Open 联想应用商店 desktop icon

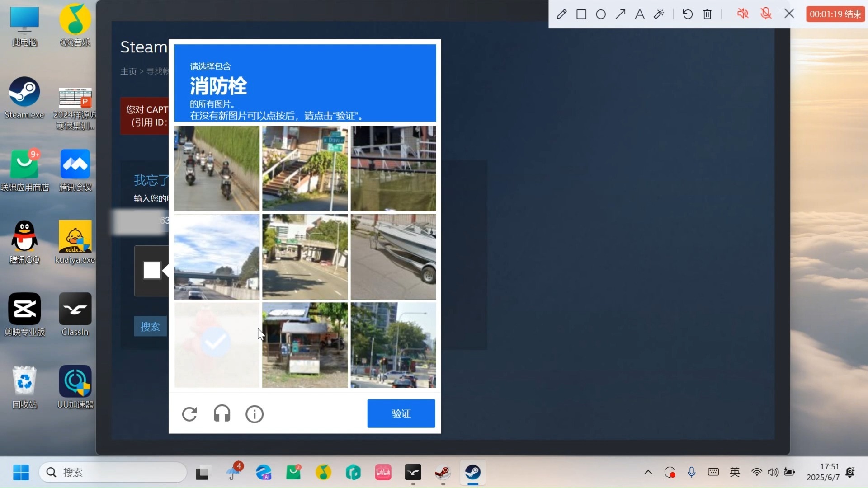[x=24, y=170]
